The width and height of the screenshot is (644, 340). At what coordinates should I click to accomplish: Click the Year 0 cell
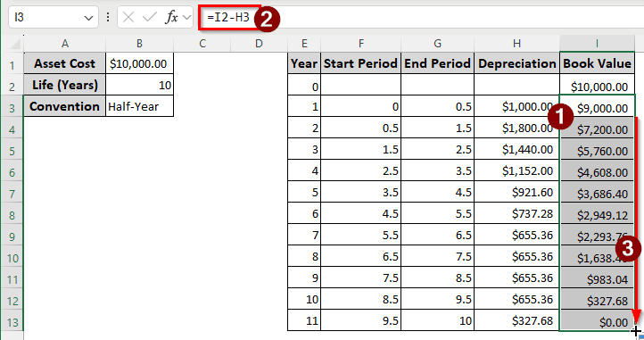pos(304,85)
